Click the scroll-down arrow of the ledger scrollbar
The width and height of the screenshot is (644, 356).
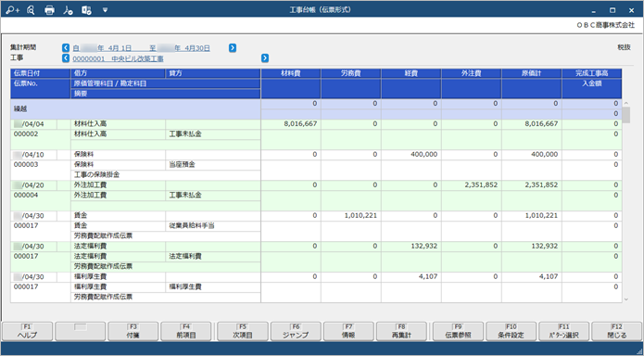(x=625, y=299)
